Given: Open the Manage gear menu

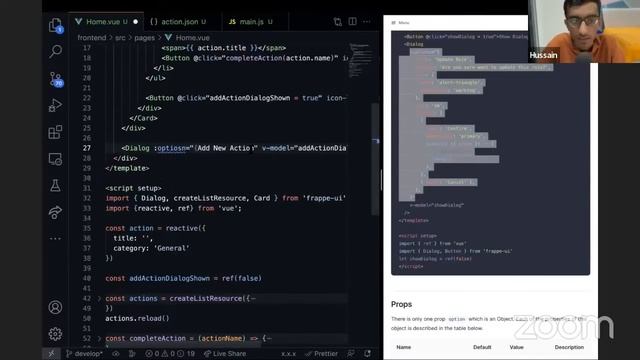Looking at the screenshot, I should (x=55, y=334).
